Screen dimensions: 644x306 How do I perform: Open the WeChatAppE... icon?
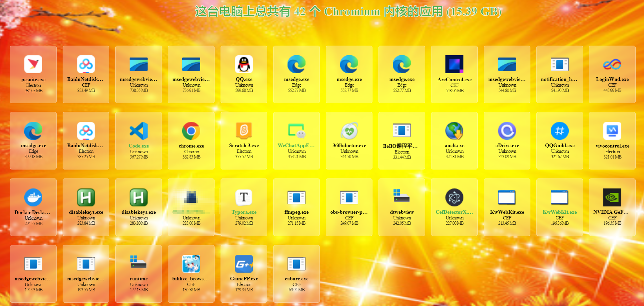297,131
